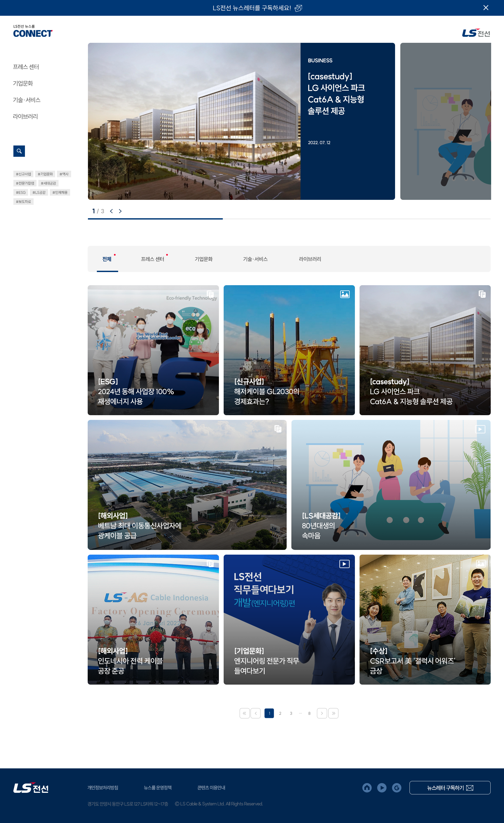Click the #기업문화 tag
Image resolution: width=504 pixels, height=823 pixels.
[45, 174]
